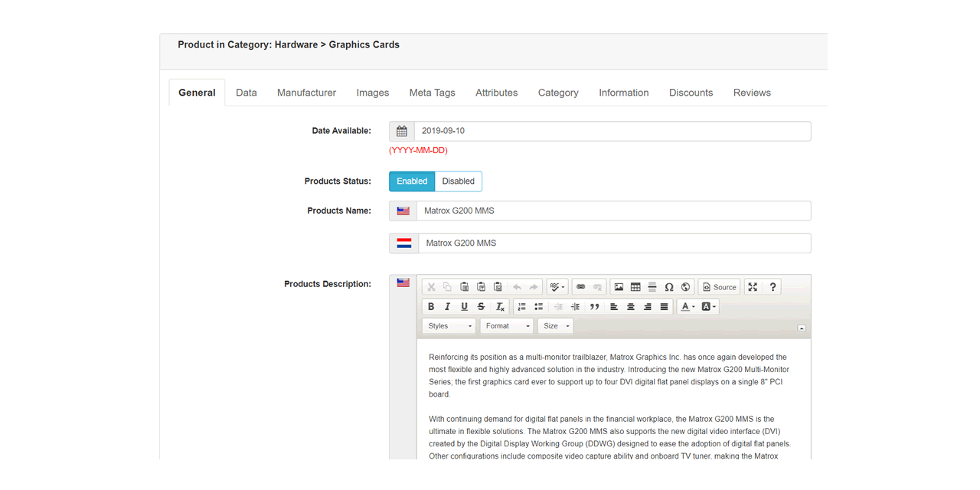Click the italic formatting icon
Image resolution: width=980 pixels, height=490 pixels.
coord(448,307)
